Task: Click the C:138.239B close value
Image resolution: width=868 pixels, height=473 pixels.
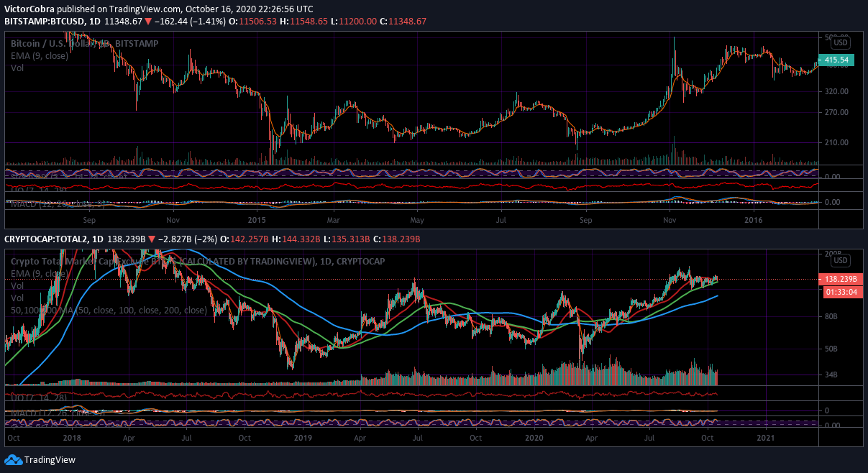Action: click(x=398, y=239)
